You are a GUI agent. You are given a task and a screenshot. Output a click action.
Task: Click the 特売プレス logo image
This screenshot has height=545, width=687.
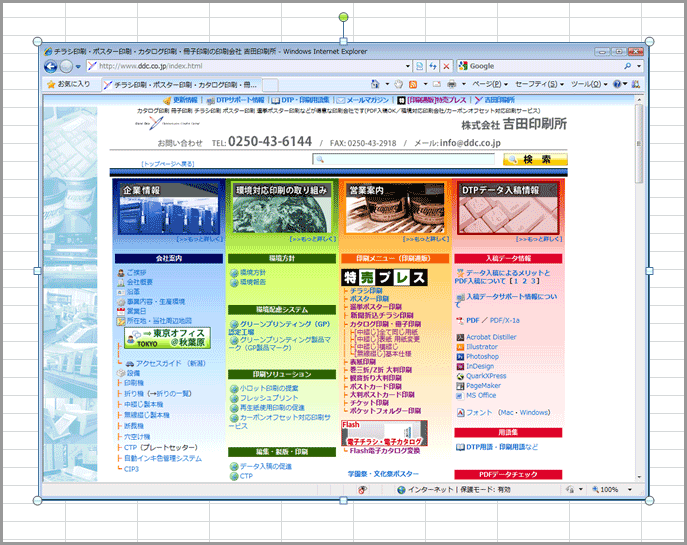pos(384,277)
